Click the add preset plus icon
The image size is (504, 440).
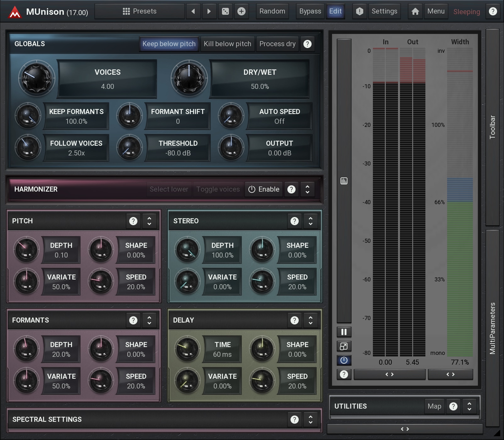241,11
